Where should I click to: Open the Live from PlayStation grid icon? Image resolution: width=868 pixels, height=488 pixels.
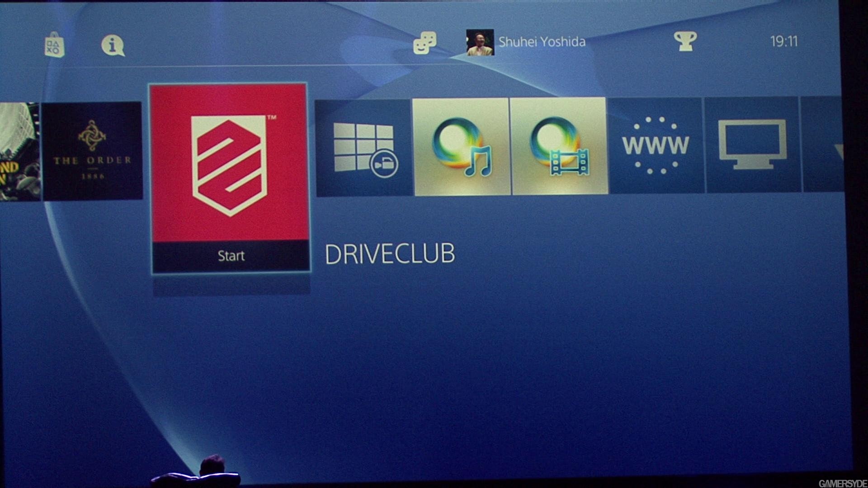coord(364,148)
